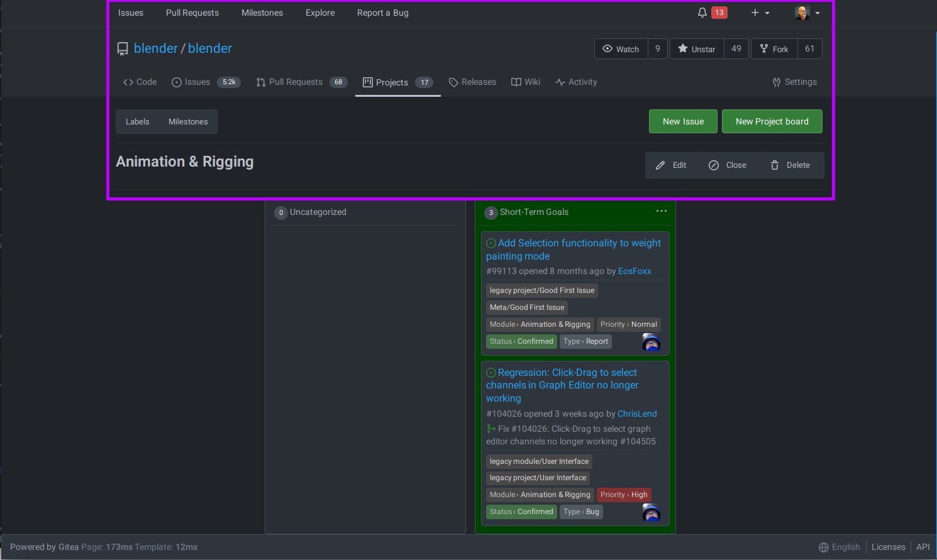
Task: Click the Type Bug label
Action: point(581,512)
